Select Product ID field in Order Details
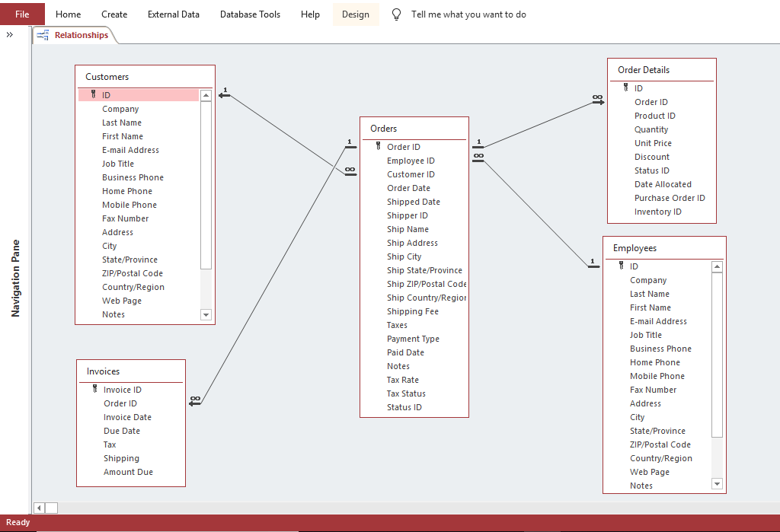The width and height of the screenshot is (780, 532). [654, 116]
